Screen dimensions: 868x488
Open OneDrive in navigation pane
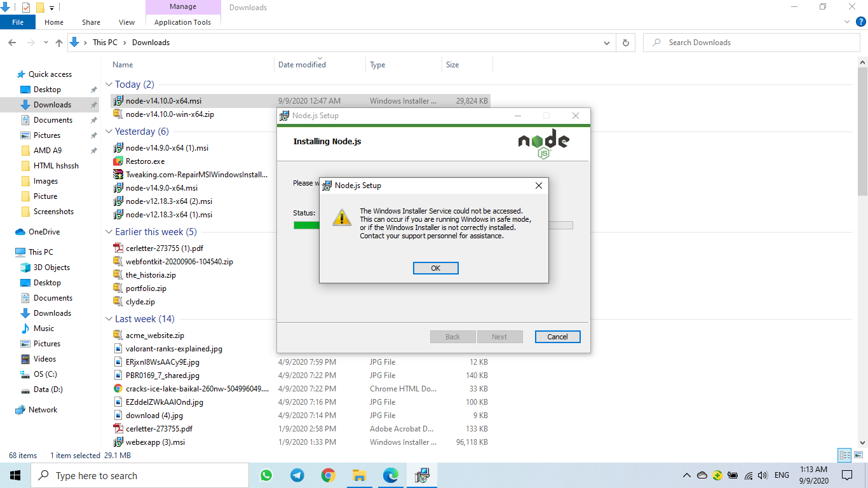(x=44, y=232)
